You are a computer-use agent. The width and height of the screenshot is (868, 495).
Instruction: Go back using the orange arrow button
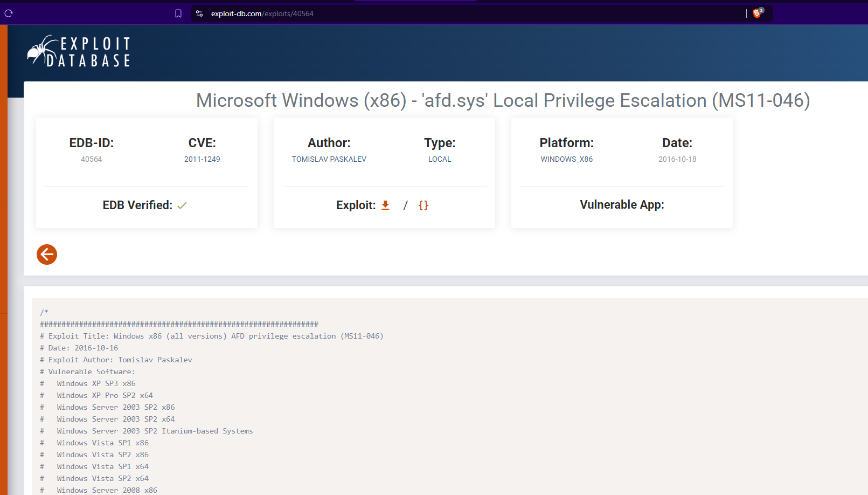click(47, 255)
